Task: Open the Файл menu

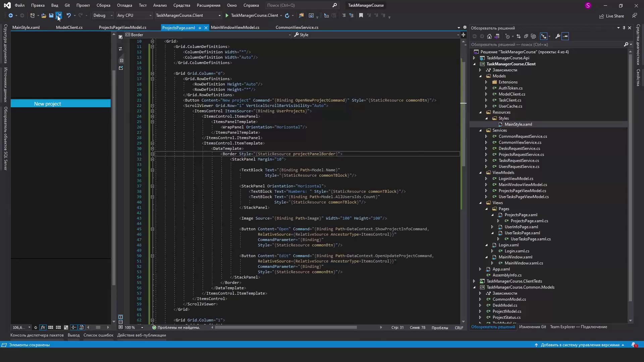Action: coord(19,5)
